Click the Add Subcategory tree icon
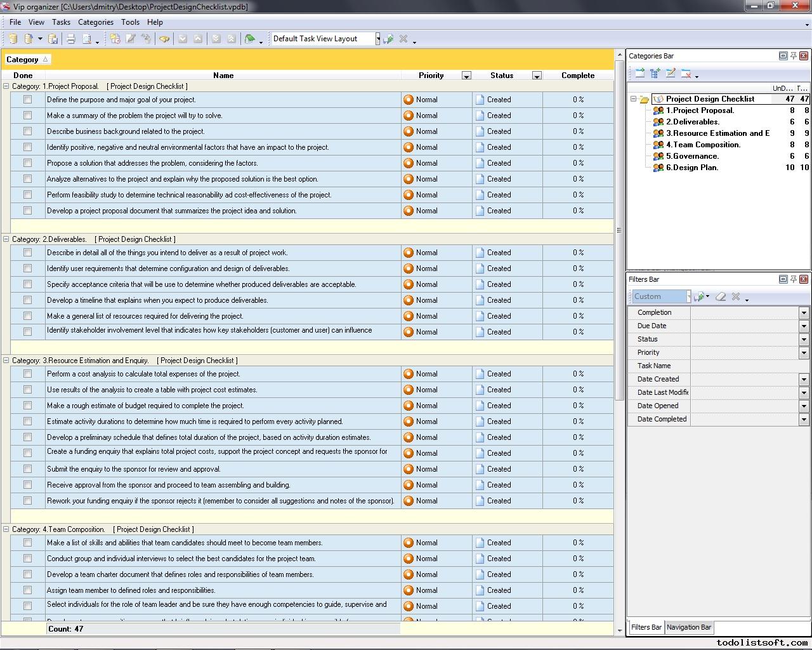Screen dimensions: 812x650 pyautogui.click(x=655, y=74)
